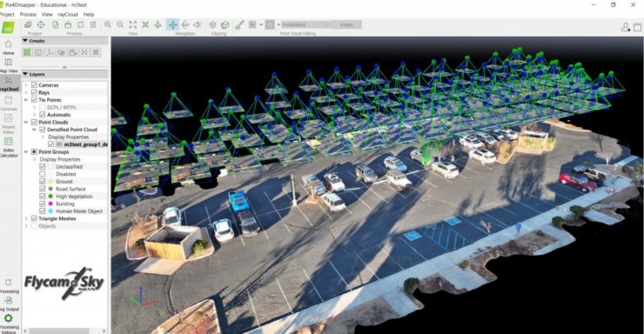Screen dimensions: 644x334
Task: Open the Home sidebar view
Action: pyautogui.click(x=8, y=46)
